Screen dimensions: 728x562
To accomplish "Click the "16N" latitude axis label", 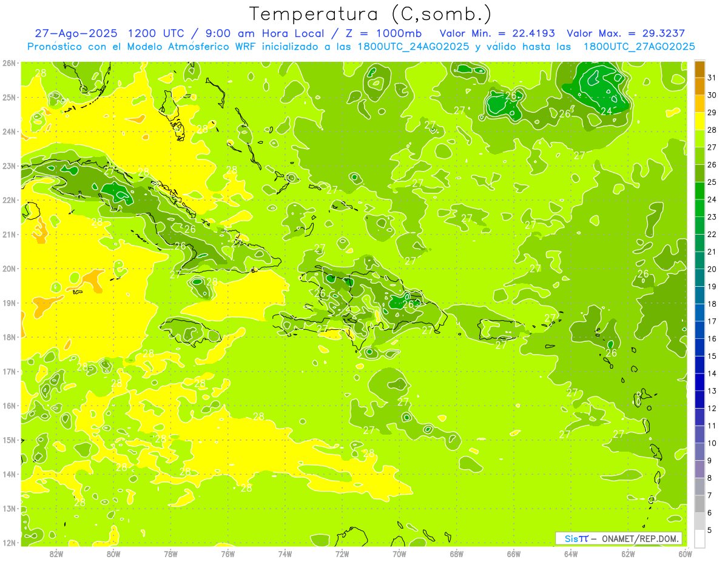I will (x=9, y=406).
